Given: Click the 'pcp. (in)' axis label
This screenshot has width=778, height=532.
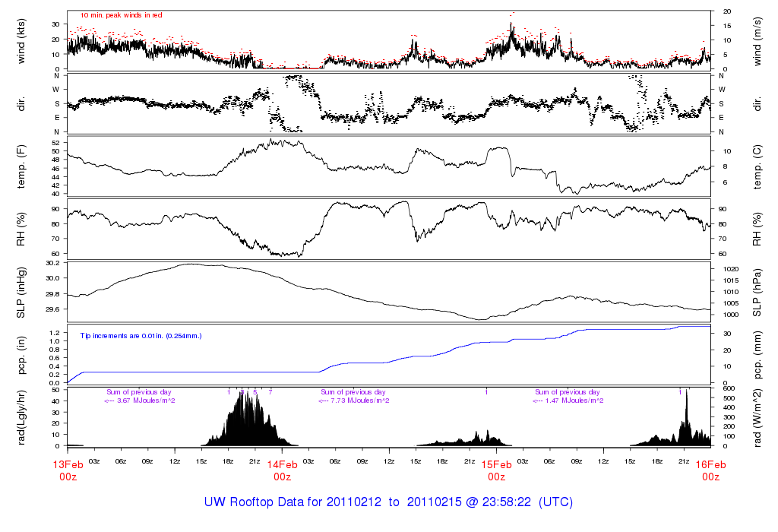Looking at the screenshot, I should [x=21, y=356].
